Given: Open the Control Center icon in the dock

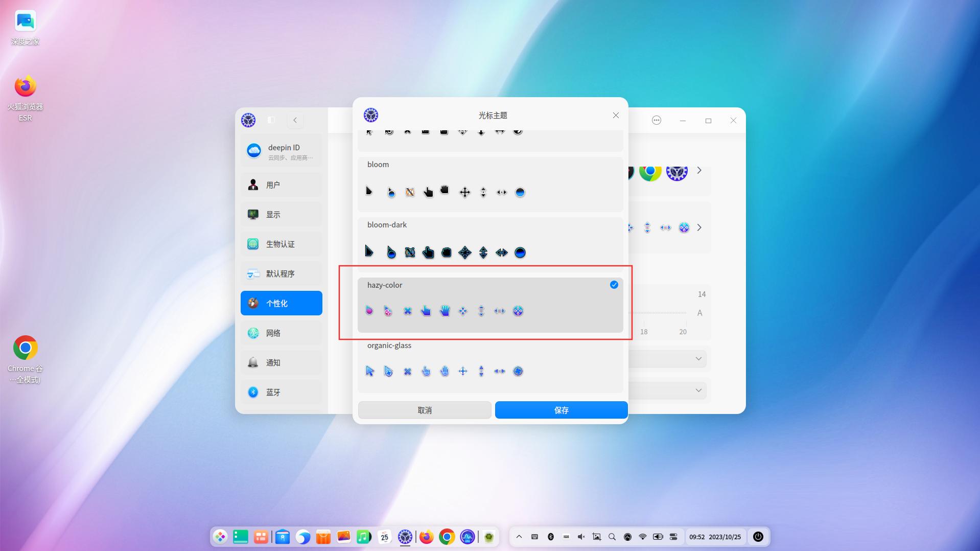Looking at the screenshot, I should [405, 537].
